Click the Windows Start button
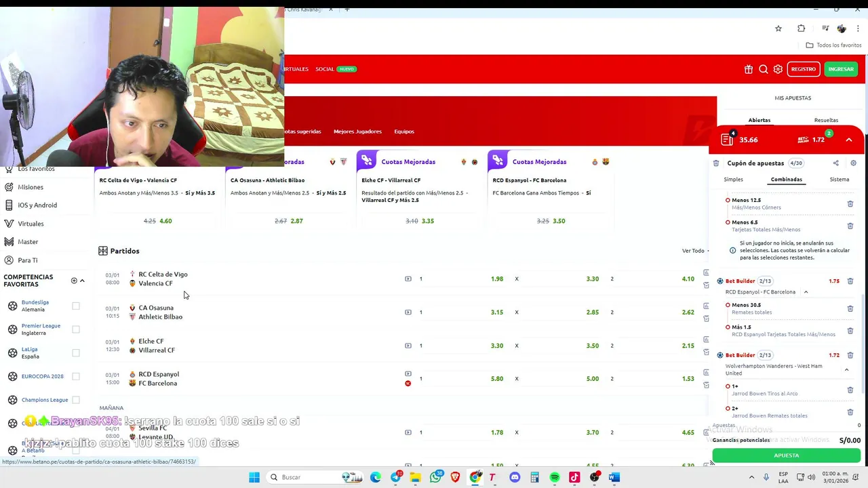Screen dimensions: 868x488 pyautogui.click(x=254, y=477)
